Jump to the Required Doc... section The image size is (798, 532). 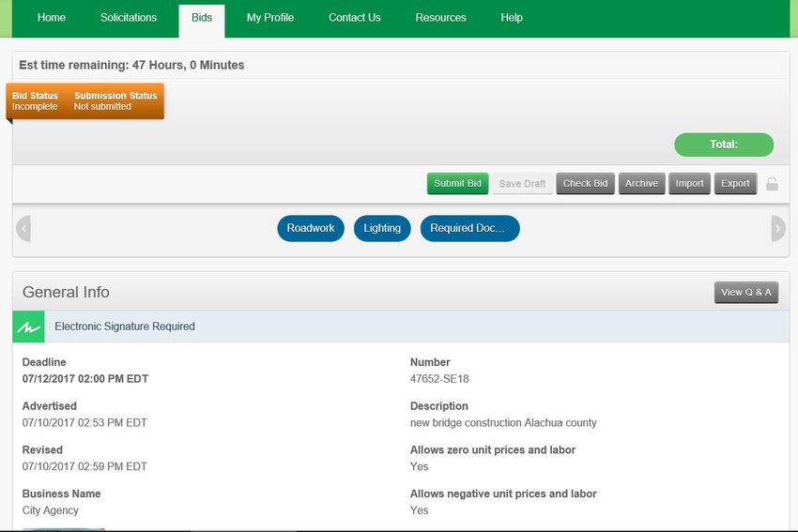point(469,228)
